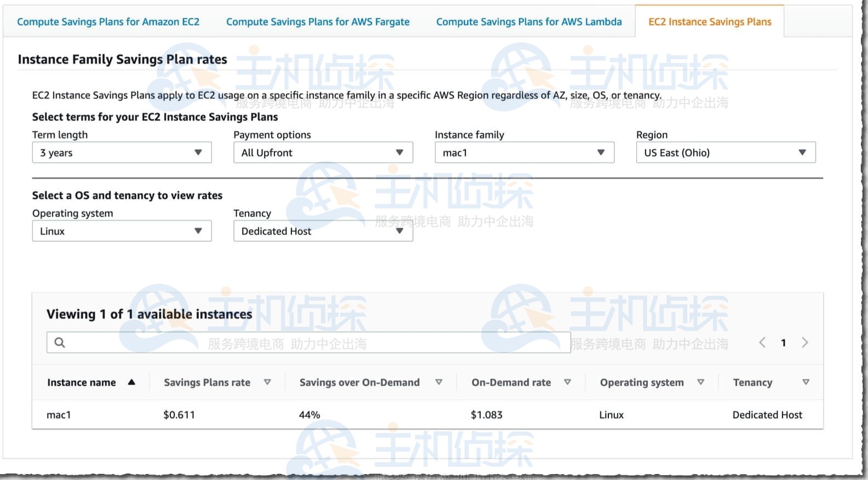Open the Instance family dropdown
Viewport: 868px width, 480px height.
pos(524,153)
